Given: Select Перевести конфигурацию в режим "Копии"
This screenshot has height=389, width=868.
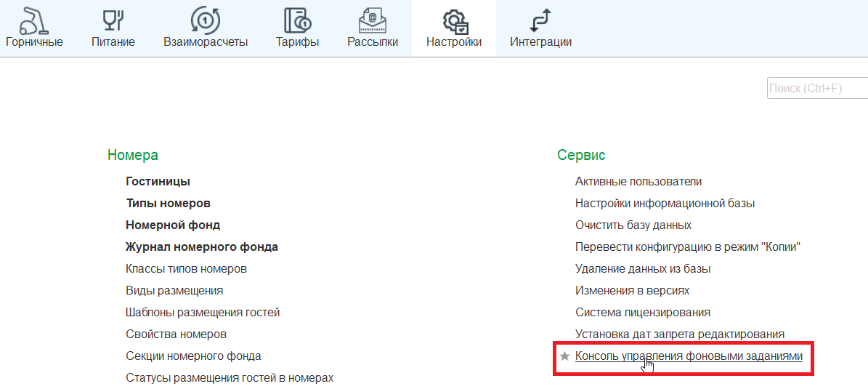Looking at the screenshot, I should coord(689,247).
